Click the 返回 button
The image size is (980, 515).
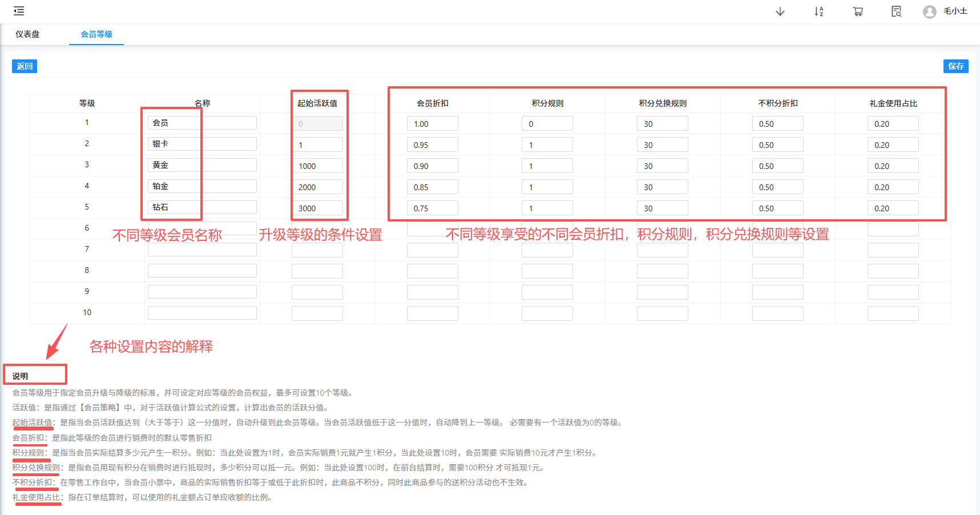tap(24, 66)
